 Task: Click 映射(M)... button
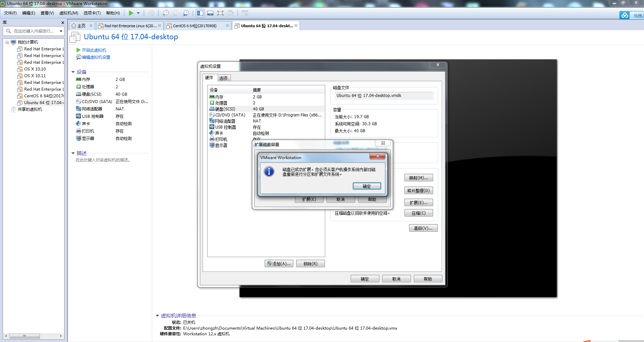point(419,178)
